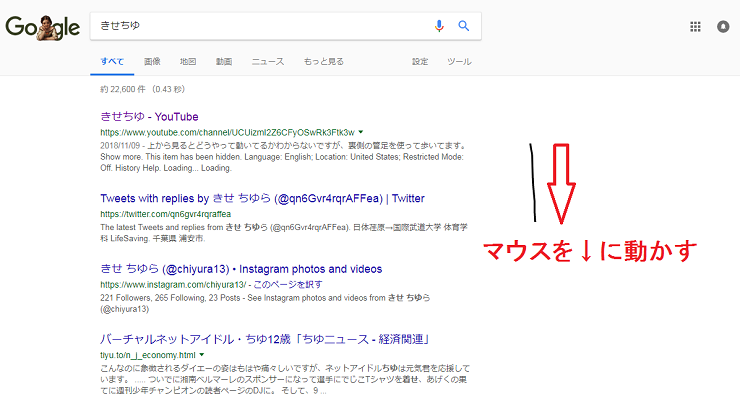Click the 2018/11/09 YouTube snippet text
The width and height of the screenshot is (740, 407).
coord(283,157)
